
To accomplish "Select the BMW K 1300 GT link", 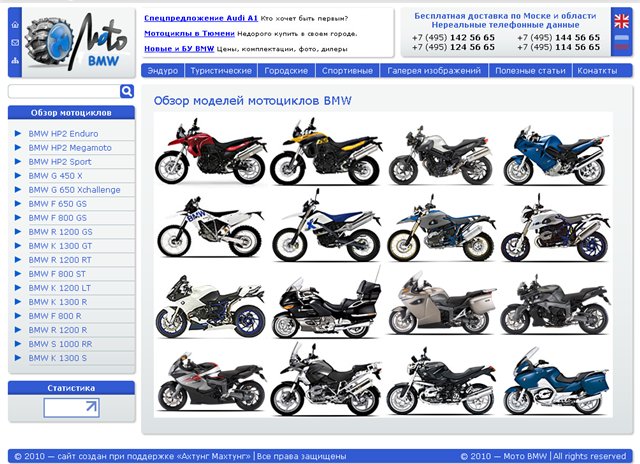I will 60,246.
